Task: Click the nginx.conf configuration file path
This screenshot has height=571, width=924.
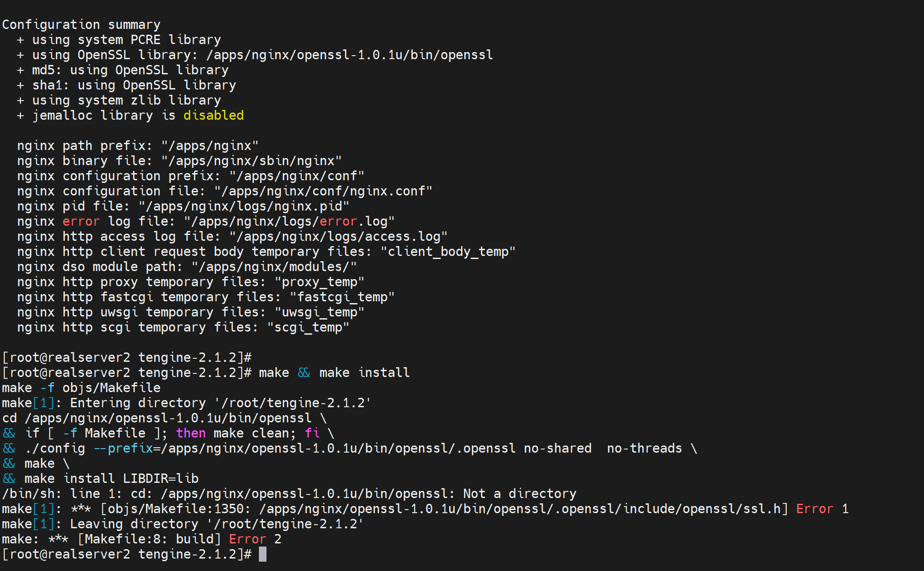Action: [323, 191]
